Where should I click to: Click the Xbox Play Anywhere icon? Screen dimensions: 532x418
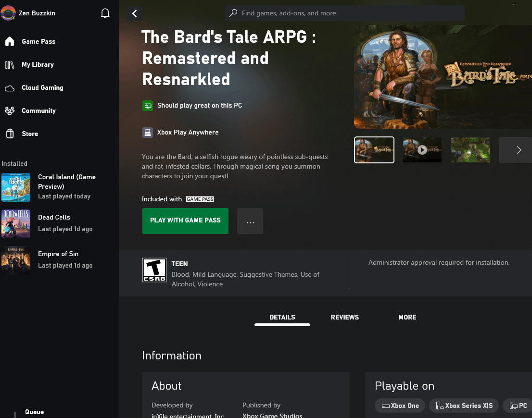click(148, 133)
